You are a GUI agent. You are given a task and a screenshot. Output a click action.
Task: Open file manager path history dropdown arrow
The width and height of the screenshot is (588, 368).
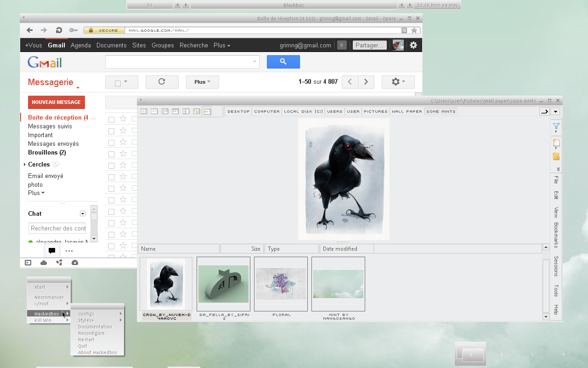click(x=555, y=111)
